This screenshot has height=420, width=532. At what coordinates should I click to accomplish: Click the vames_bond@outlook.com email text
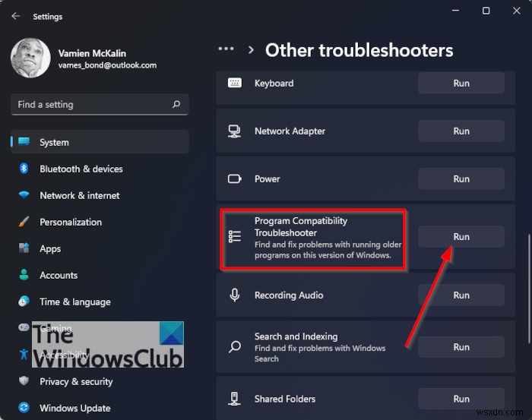107,65
